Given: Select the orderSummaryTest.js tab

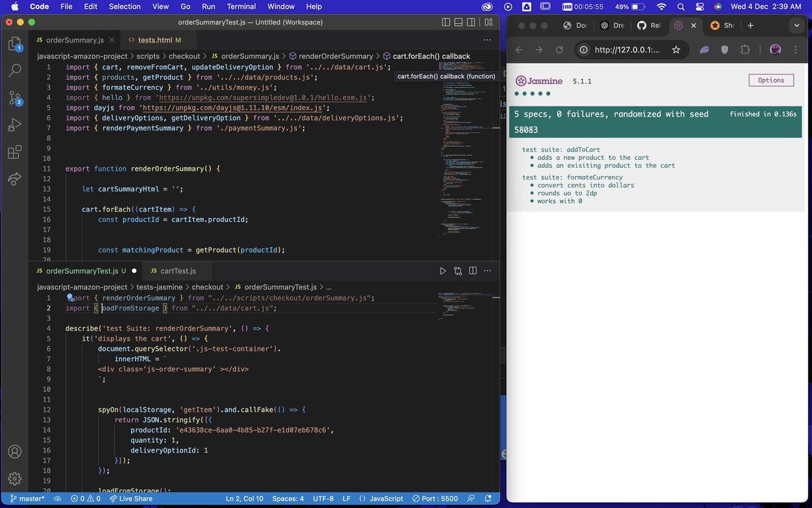Looking at the screenshot, I should (85, 271).
